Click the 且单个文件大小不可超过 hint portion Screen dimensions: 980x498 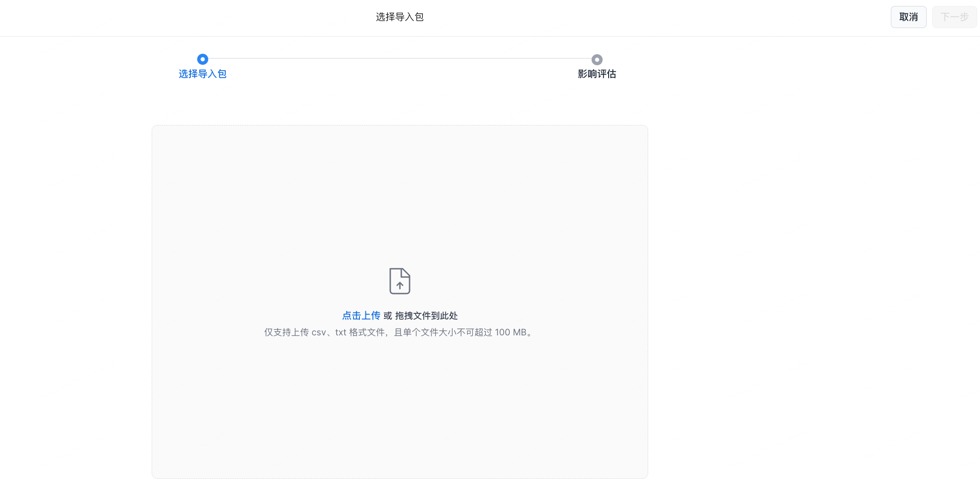[x=443, y=332]
